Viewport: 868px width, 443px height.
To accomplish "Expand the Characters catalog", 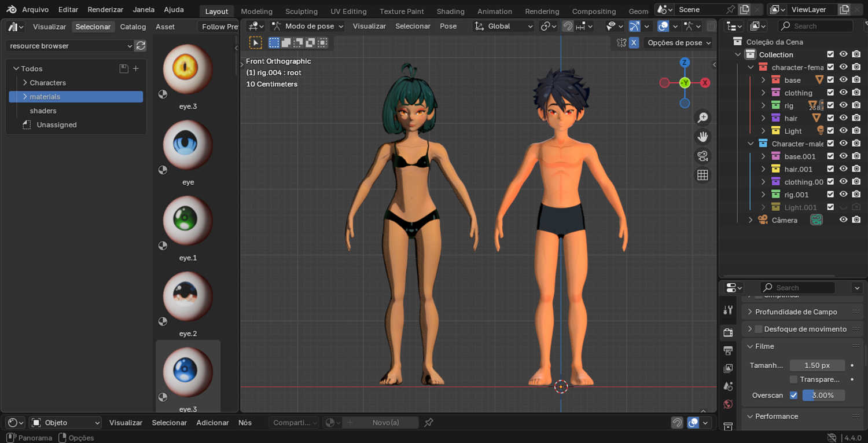I will [x=25, y=83].
